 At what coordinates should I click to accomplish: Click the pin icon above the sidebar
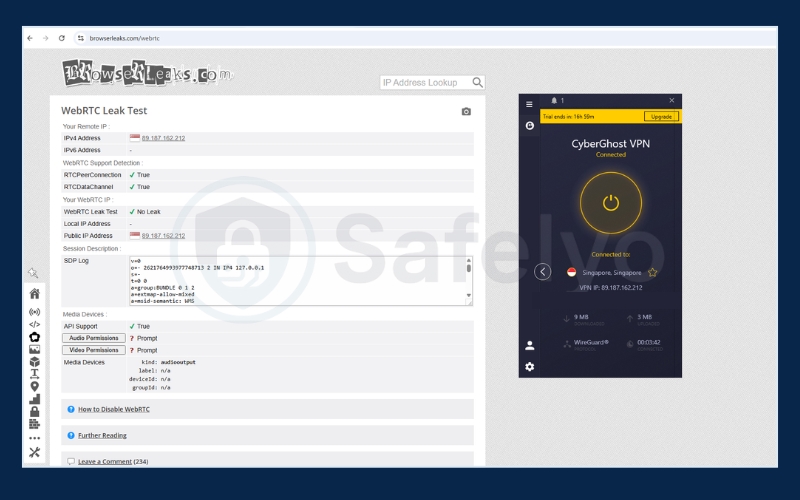33,272
